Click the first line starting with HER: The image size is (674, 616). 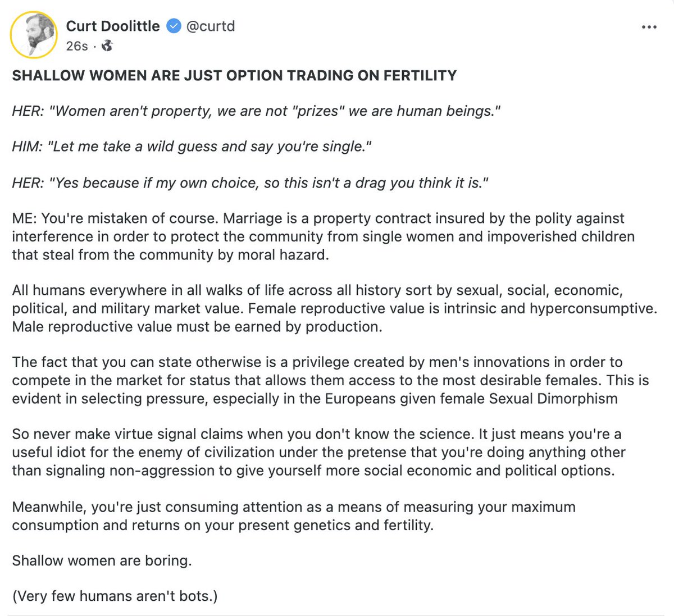tap(256, 111)
